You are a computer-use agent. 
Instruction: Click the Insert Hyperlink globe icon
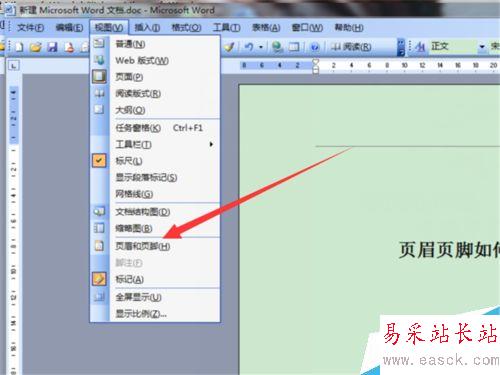pos(277,47)
